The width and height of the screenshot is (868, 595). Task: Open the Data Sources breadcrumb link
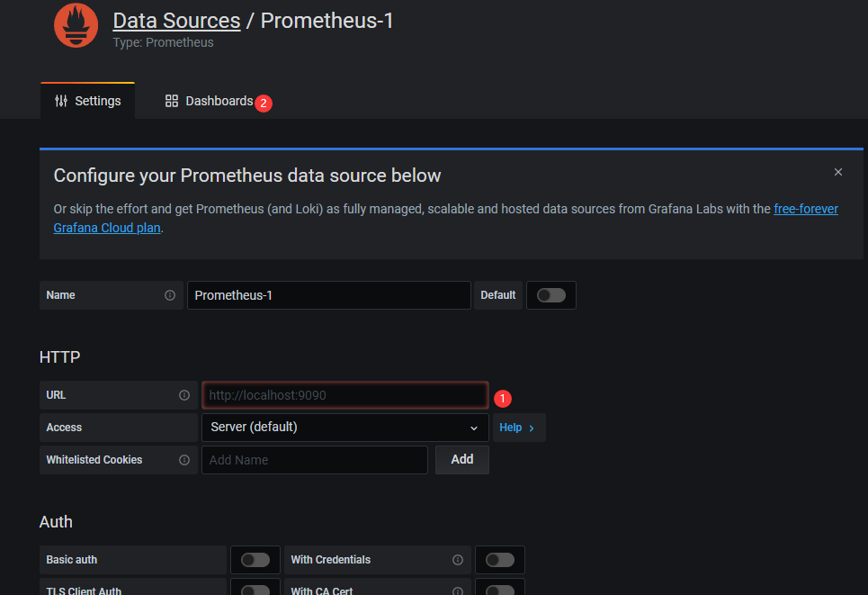tap(176, 21)
